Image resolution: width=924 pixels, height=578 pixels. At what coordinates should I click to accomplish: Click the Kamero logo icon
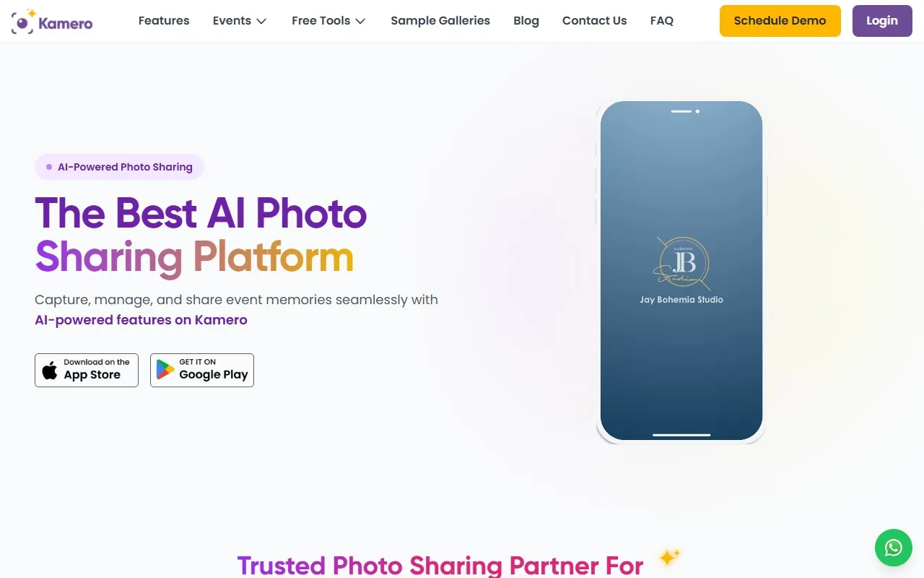click(24, 22)
